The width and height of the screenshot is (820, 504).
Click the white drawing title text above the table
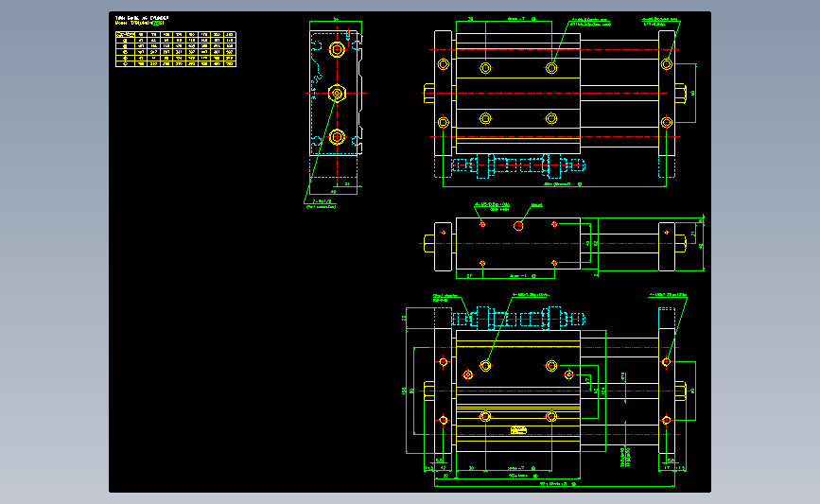click(142, 18)
